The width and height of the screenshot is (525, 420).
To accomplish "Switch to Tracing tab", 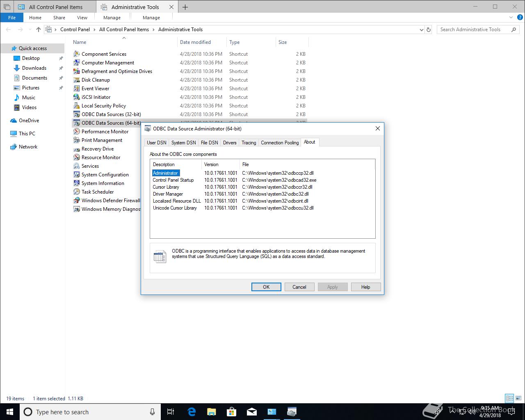I will click(249, 143).
